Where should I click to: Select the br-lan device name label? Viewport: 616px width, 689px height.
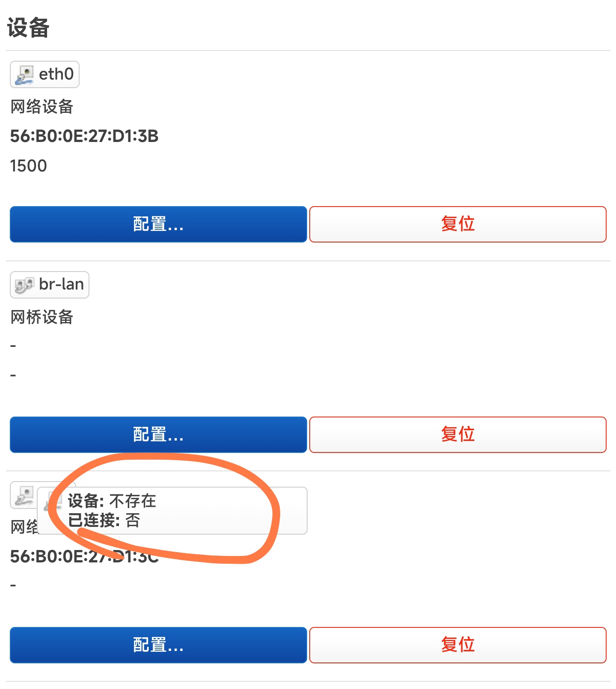coord(61,284)
